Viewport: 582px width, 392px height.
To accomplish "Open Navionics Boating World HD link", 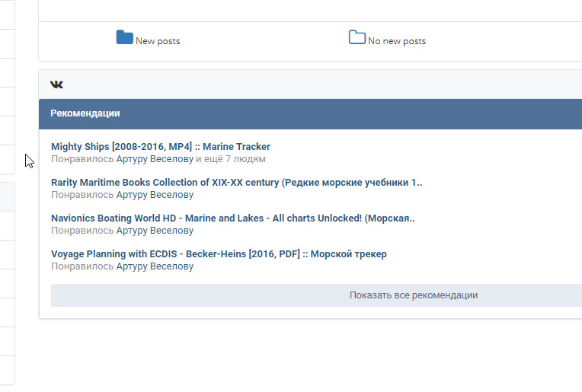I will (232, 218).
